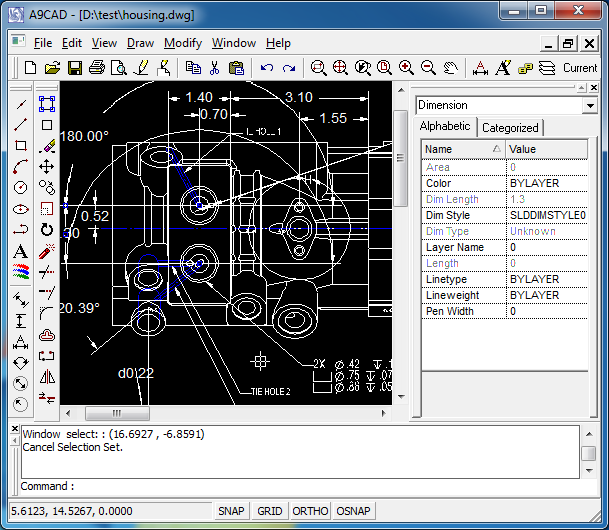
Task: Undo the last action
Action: coord(267,68)
